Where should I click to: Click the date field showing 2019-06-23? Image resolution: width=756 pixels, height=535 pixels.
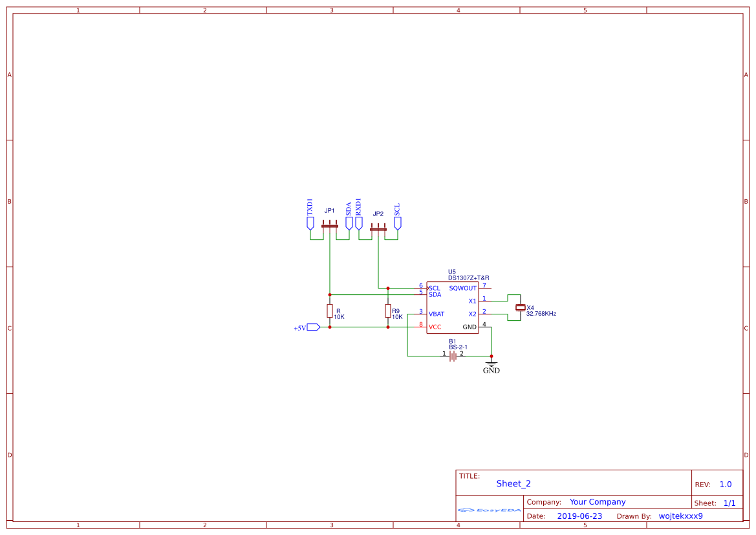point(579,516)
